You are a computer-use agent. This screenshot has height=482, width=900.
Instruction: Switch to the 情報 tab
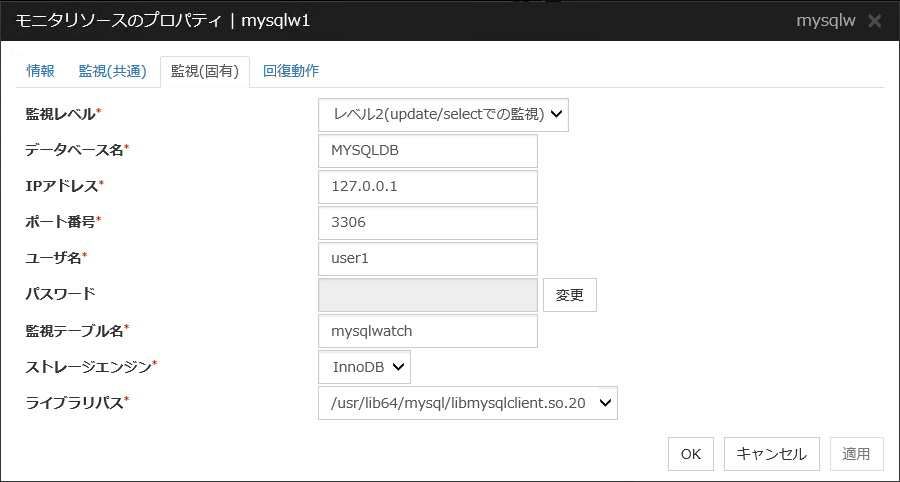41,71
